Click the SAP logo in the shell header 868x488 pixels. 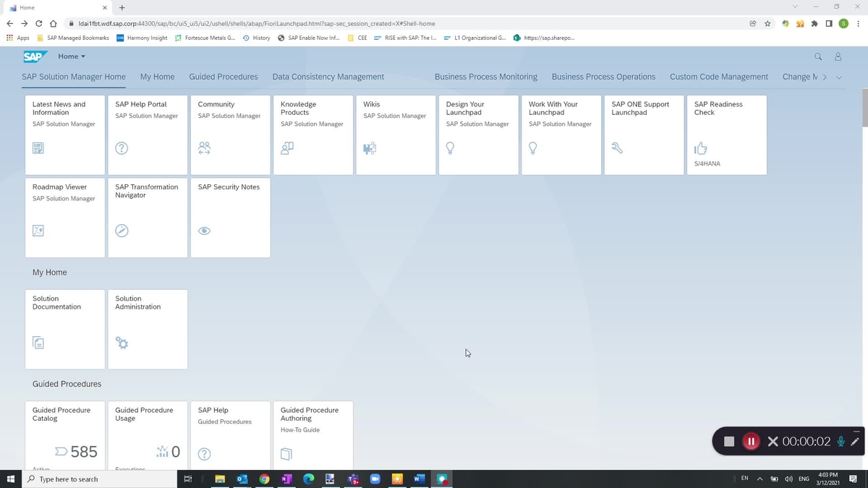pos(35,56)
